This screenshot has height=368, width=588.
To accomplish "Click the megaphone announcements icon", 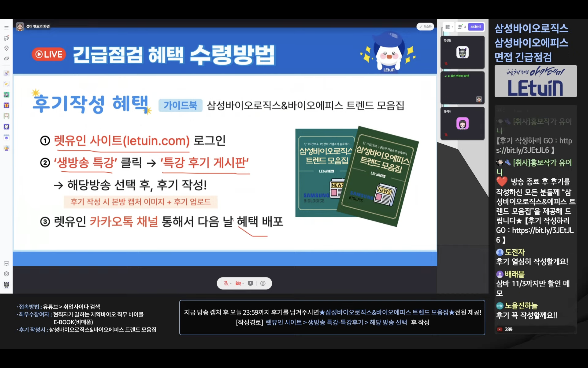I will pos(7,38).
